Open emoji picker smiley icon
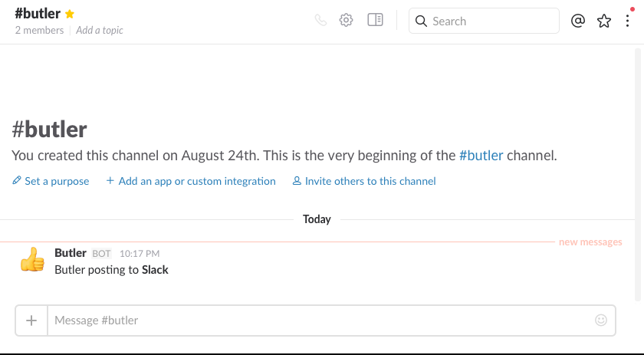This screenshot has height=355, width=644. [x=601, y=320]
